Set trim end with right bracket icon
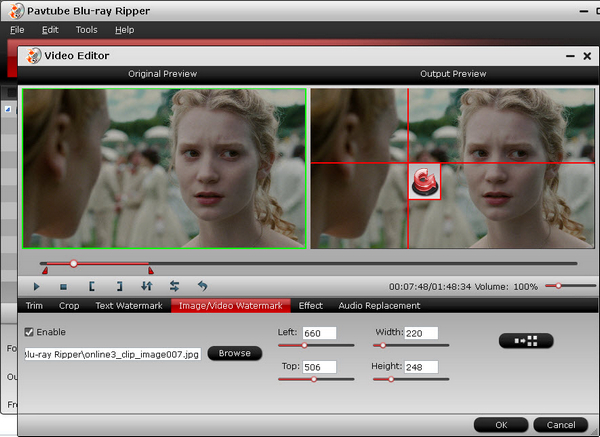This screenshot has height=437, width=600. (x=120, y=286)
